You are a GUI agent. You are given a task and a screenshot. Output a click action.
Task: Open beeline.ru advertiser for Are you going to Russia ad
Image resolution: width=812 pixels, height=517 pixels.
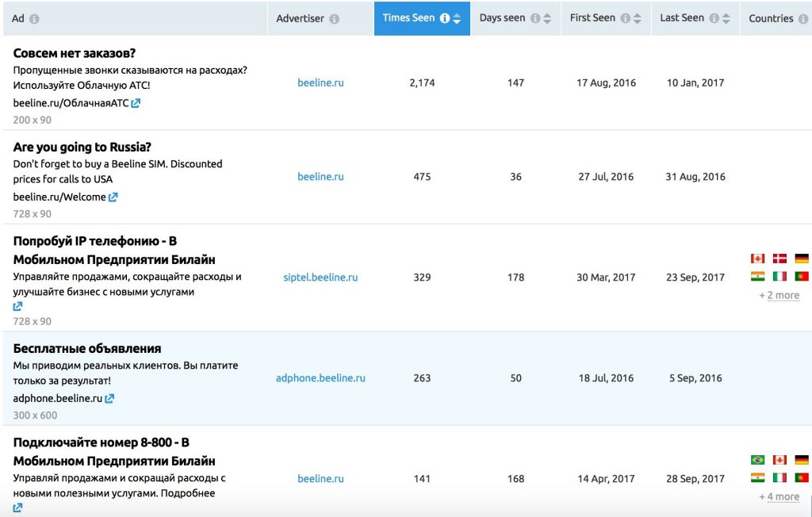pos(320,177)
